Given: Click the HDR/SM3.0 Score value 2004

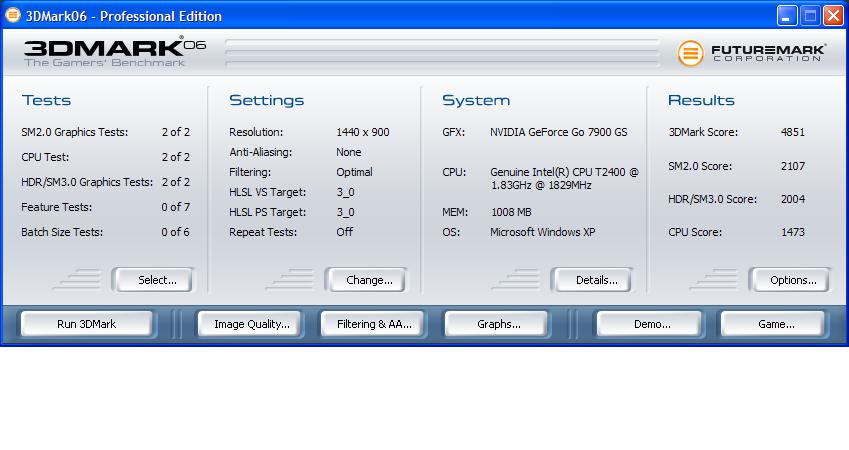Looking at the screenshot, I should click(793, 199).
